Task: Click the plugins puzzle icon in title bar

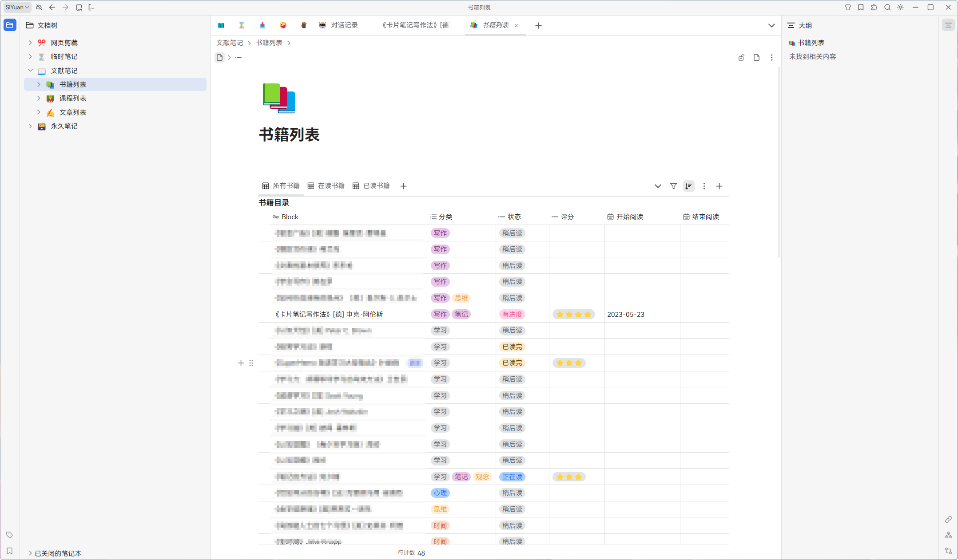Action: (874, 8)
